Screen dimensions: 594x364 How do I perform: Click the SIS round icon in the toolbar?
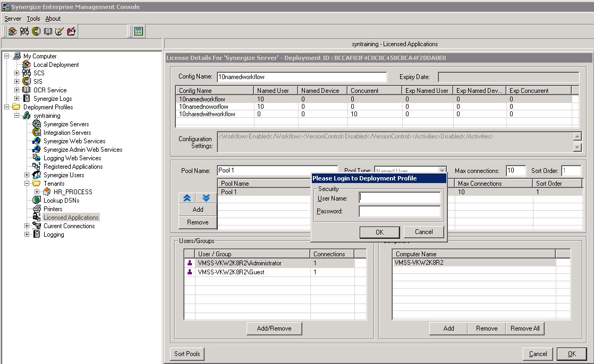click(x=36, y=31)
